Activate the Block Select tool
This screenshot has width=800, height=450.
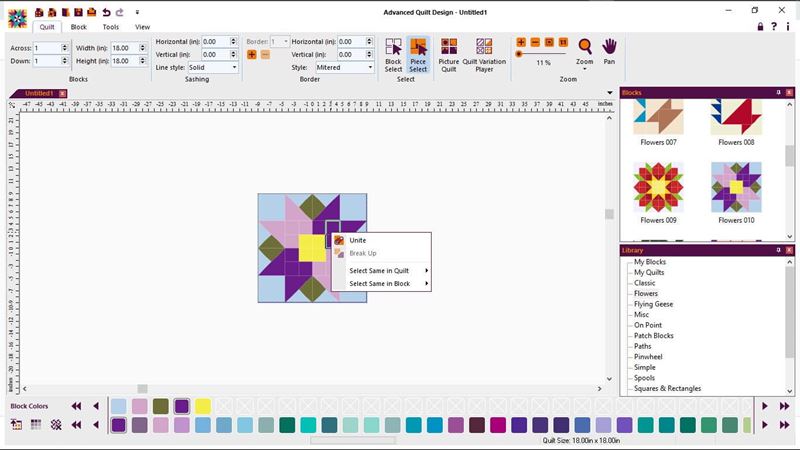coord(393,55)
